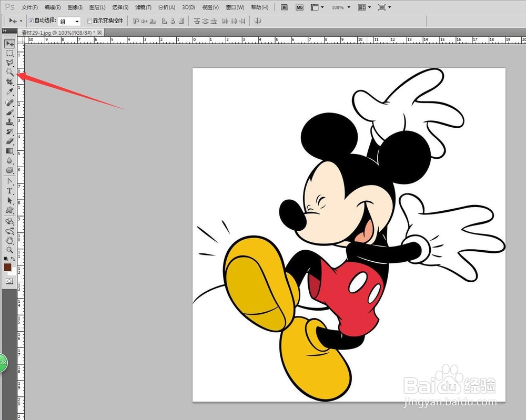Click distribute horizontal centers icon

(x=234, y=21)
